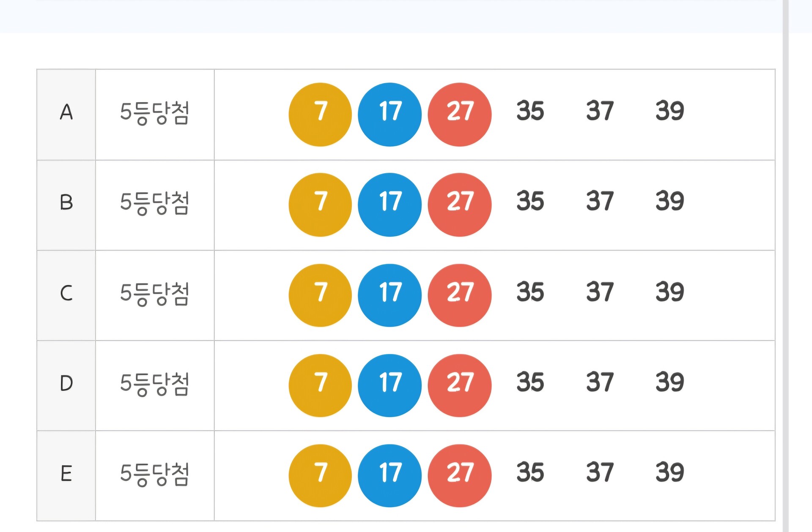Select the row E label cell
Viewport: 812px width, 532px height.
pos(66,475)
